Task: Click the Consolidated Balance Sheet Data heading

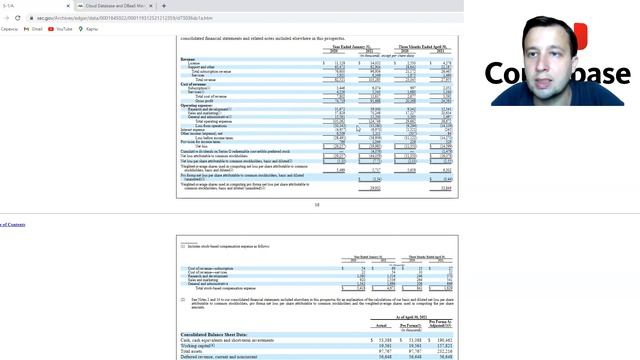Action: click(x=214, y=335)
